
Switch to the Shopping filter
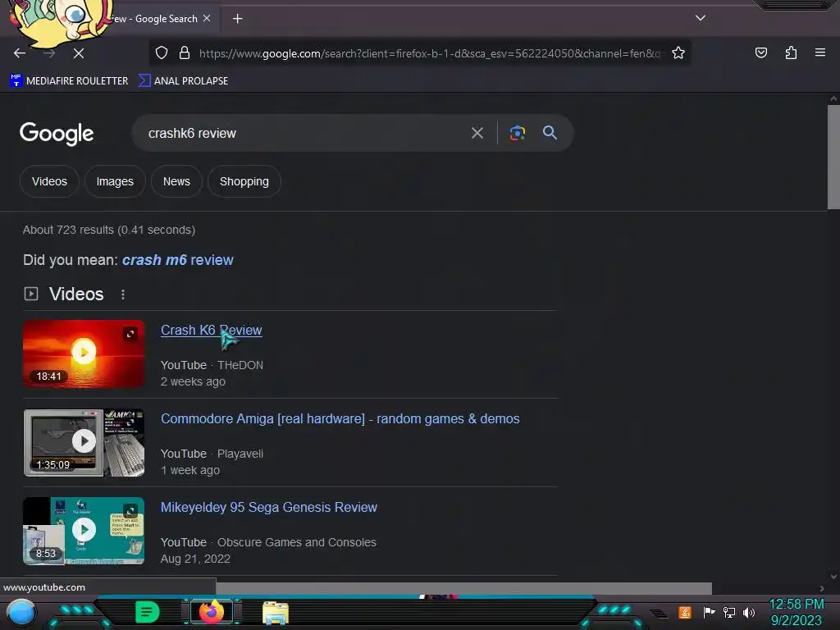click(x=244, y=181)
